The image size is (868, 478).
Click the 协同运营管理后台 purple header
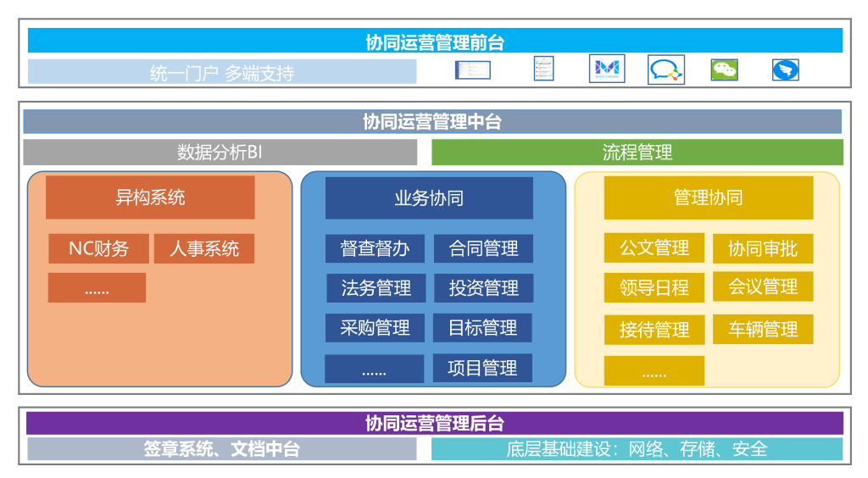click(x=434, y=423)
